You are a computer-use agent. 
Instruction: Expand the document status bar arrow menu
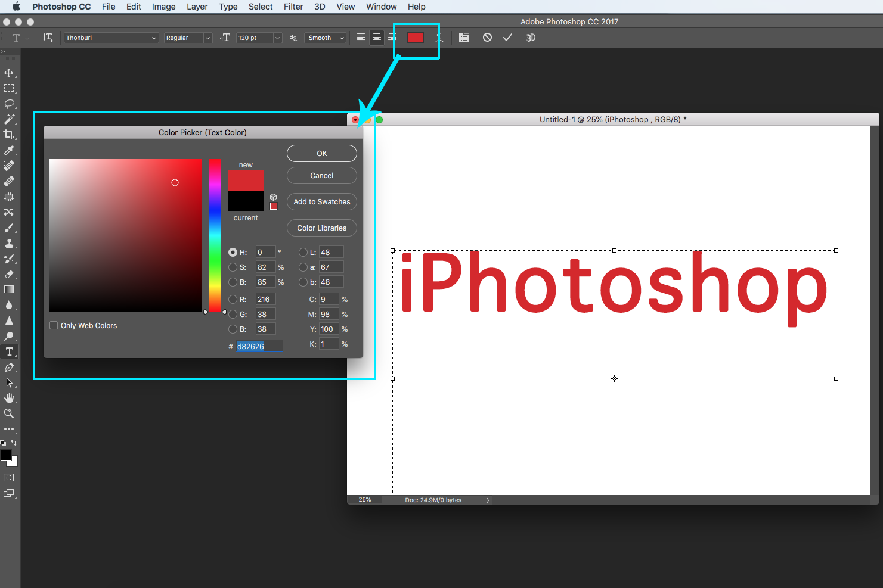point(488,500)
